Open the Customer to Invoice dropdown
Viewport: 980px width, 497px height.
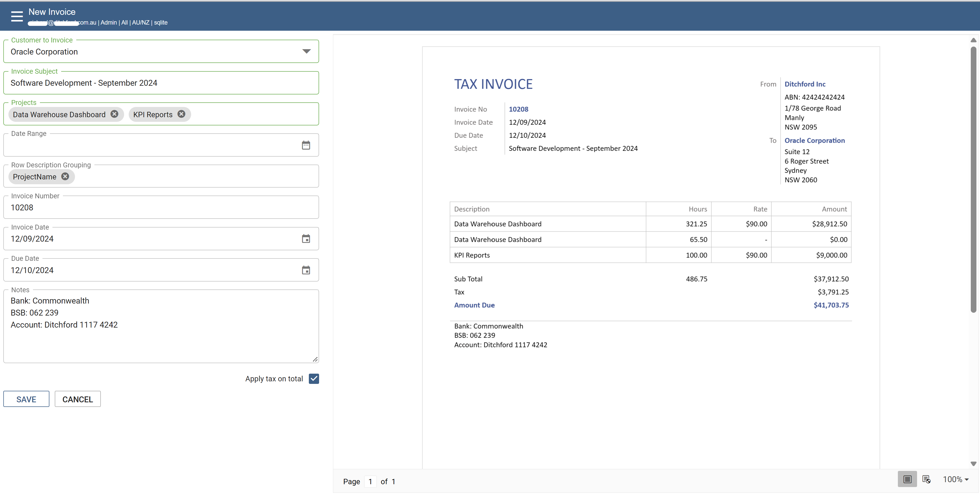(306, 51)
